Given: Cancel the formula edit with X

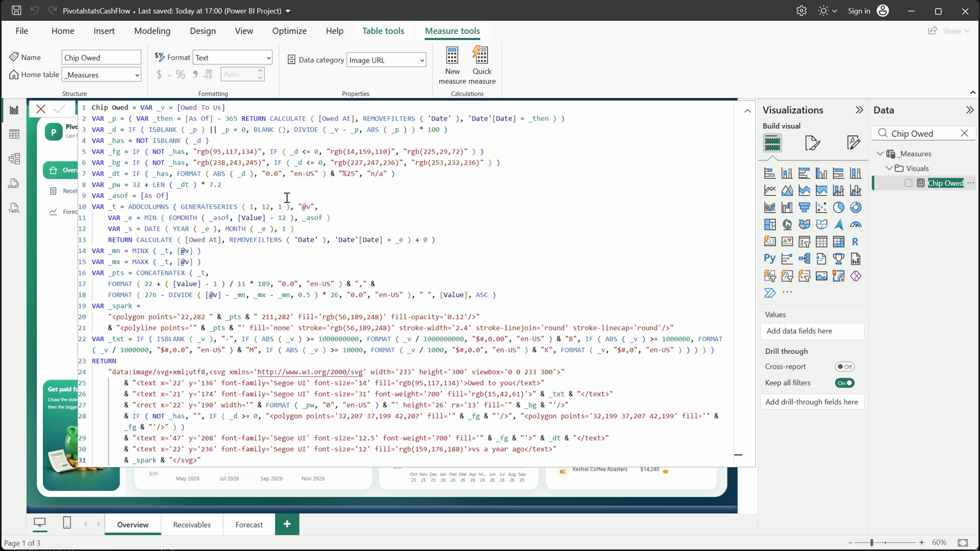Looking at the screenshot, I should pos(41,109).
